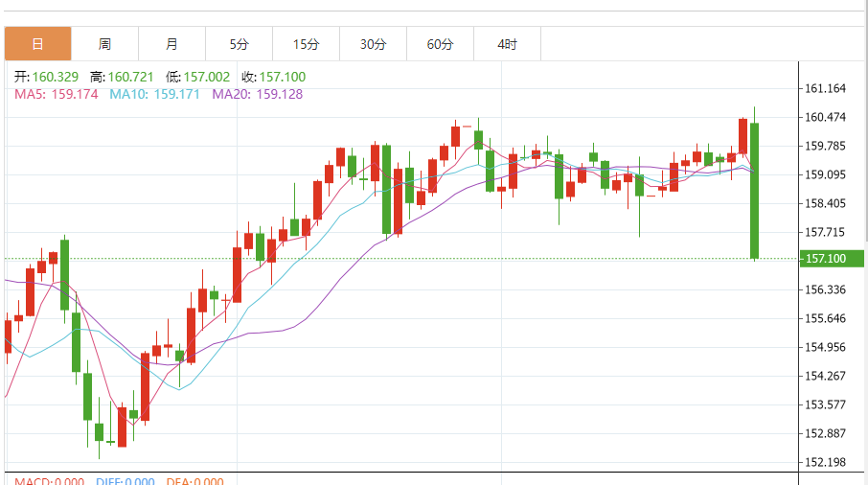Click the last large green candlestick
The height and width of the screenshot is (485, 868).
coord(755,190)
